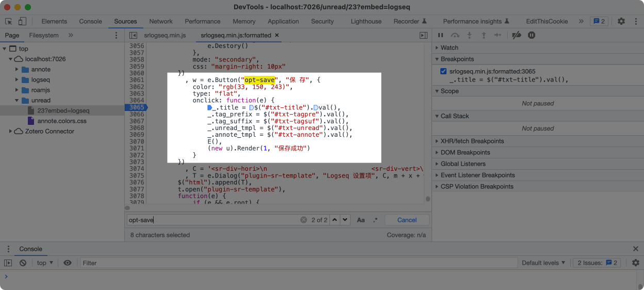Activate the inspect element picker icon
This screenshot has height=290, width=644.
coord(9,21)
